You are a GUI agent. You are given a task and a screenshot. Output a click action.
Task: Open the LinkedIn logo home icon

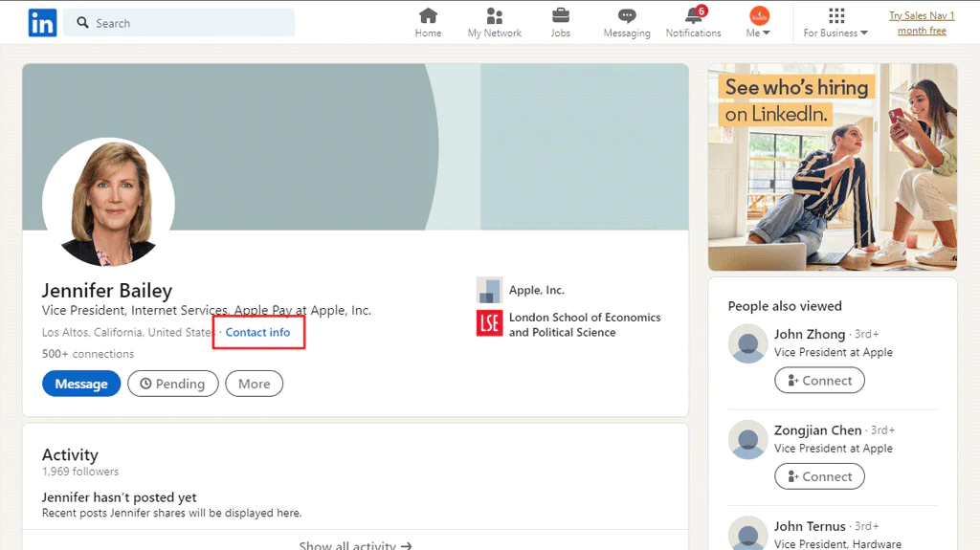tap(42, 23)
